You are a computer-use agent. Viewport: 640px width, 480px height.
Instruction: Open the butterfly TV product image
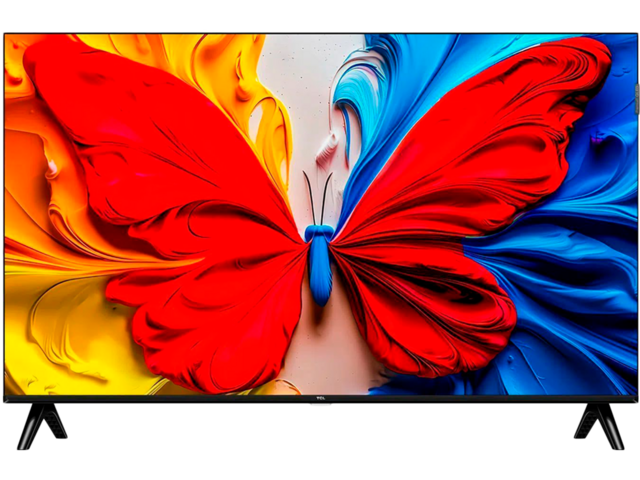click(x=320, y=241)
